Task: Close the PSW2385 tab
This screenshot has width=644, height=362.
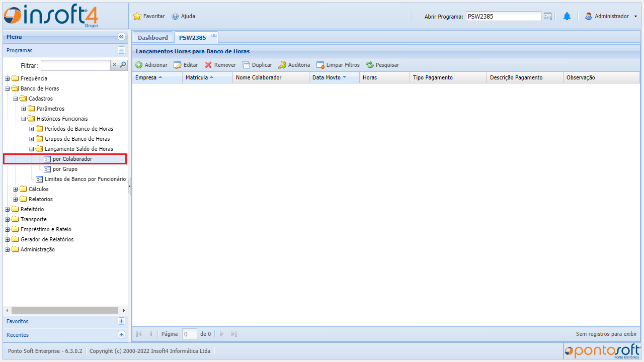Action: [x=214, y=36]
